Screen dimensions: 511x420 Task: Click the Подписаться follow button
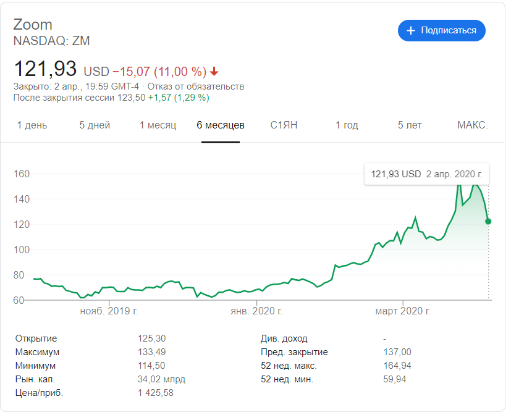click(x=441, y=31)
